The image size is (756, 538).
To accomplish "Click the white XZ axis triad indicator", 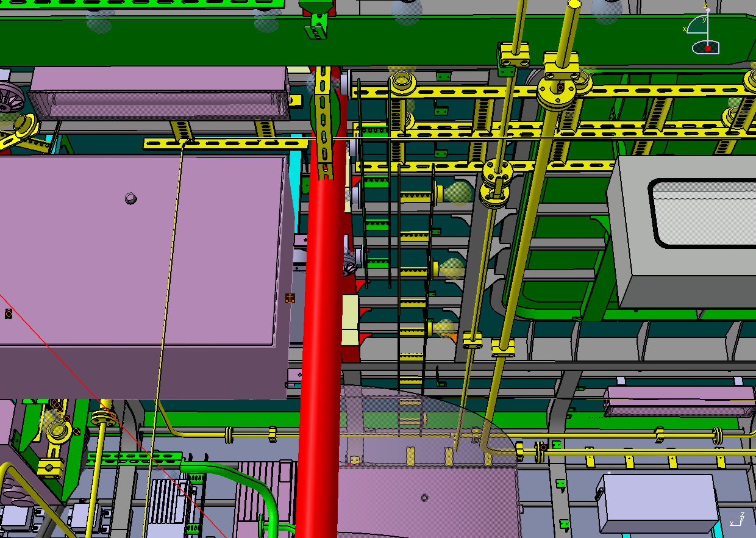I will pos(737,520).
